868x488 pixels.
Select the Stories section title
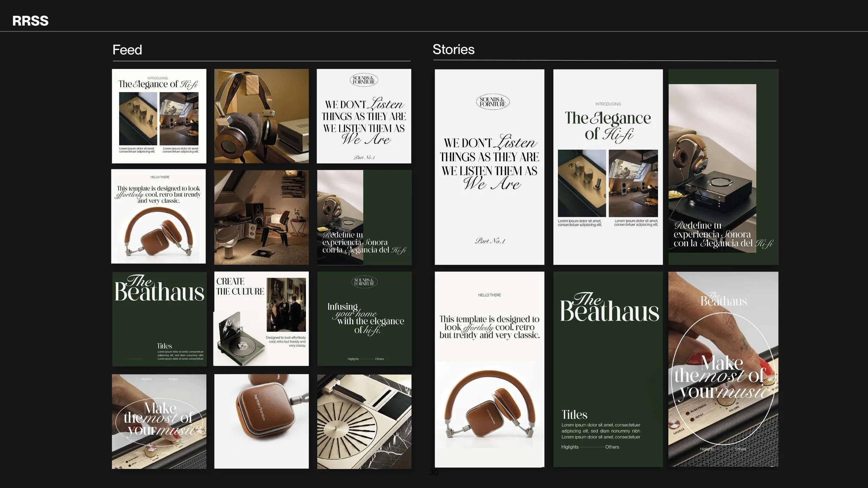(x=453, y=49)
